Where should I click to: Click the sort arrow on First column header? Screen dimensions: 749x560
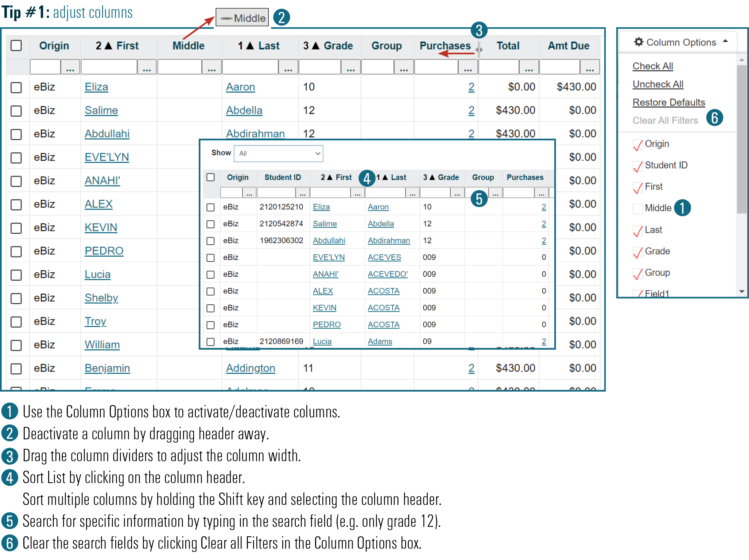(109, 46)
